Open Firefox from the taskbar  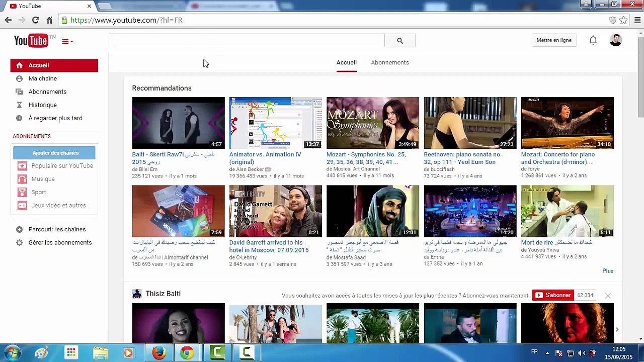(159, 353)
